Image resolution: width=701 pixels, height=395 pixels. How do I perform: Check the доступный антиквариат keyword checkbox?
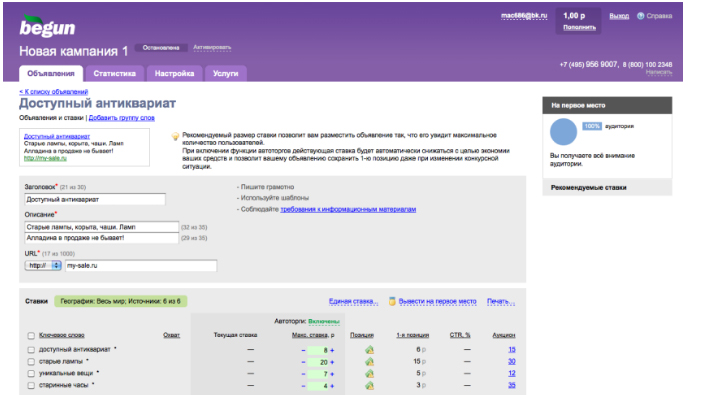pos(31,350)
